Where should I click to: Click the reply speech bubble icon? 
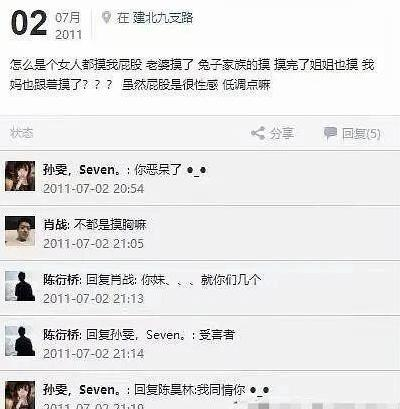tap(330, 133)
